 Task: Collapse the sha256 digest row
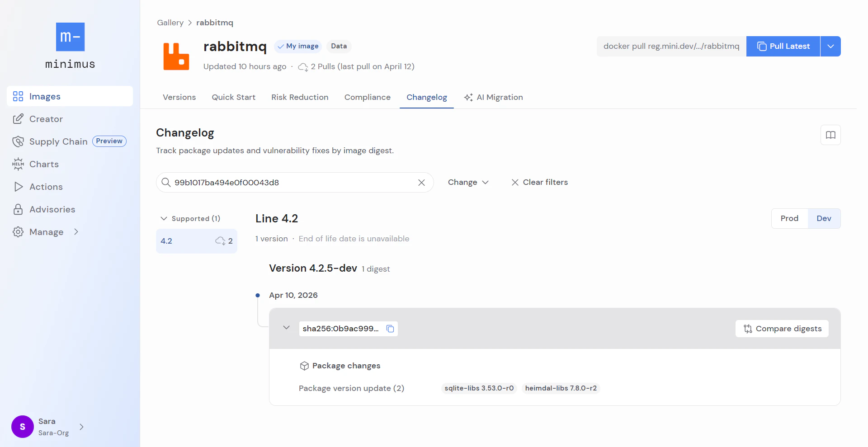[x=286, y=328]
